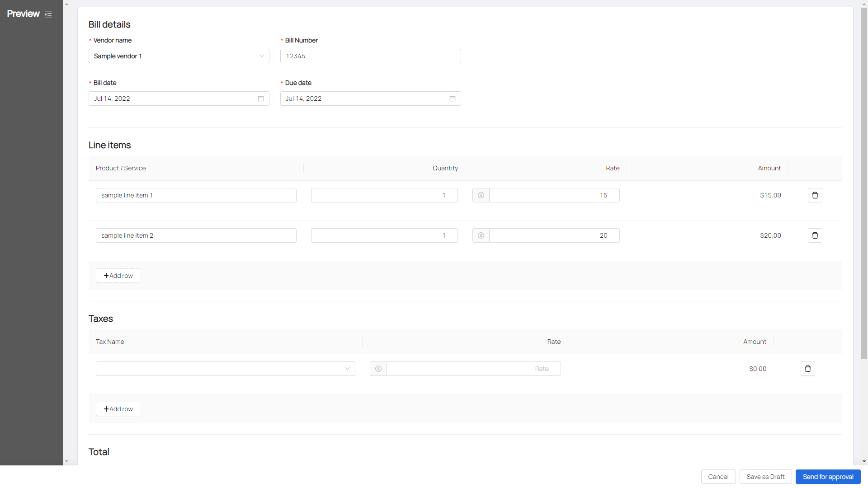Delete sample line item 1 row
This screenshot has width=868, height=488.
[815, 195]
